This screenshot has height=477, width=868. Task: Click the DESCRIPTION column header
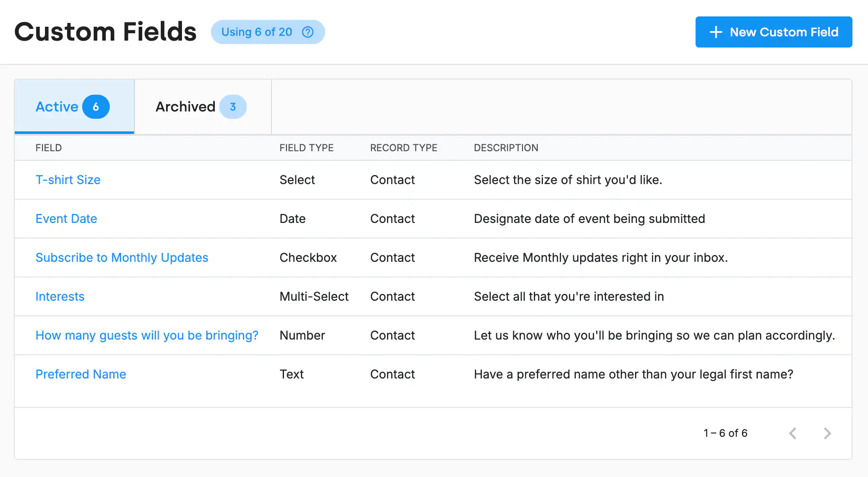pyautogui.click(x=506, y=148)
